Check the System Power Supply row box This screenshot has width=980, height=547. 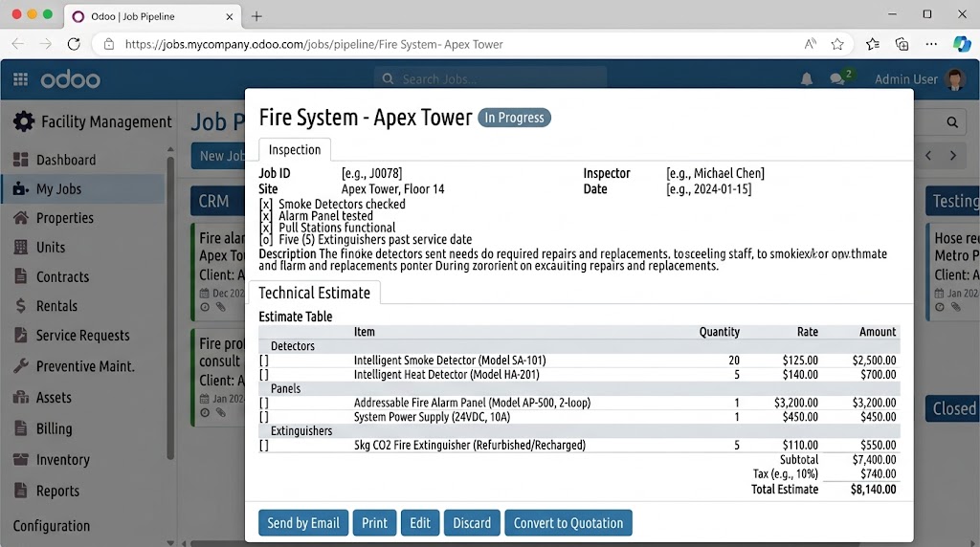264,417
